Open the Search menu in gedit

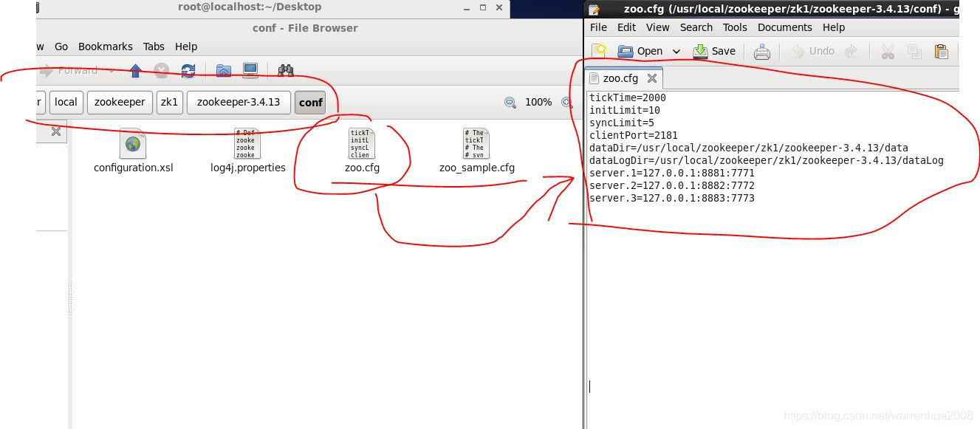[x=696, y=27]
